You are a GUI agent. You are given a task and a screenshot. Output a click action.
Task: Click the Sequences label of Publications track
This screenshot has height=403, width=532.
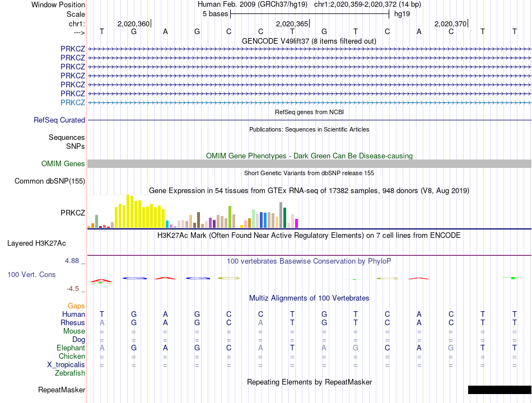(x=67, y=137)
